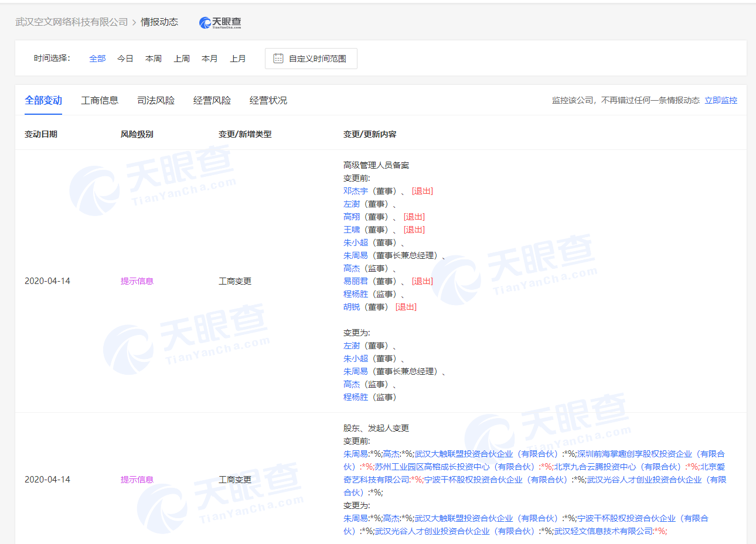This screenshot has width=756, height=544.
Task: Click the 高级管理人员备案 heading
Action: point(376,165)
